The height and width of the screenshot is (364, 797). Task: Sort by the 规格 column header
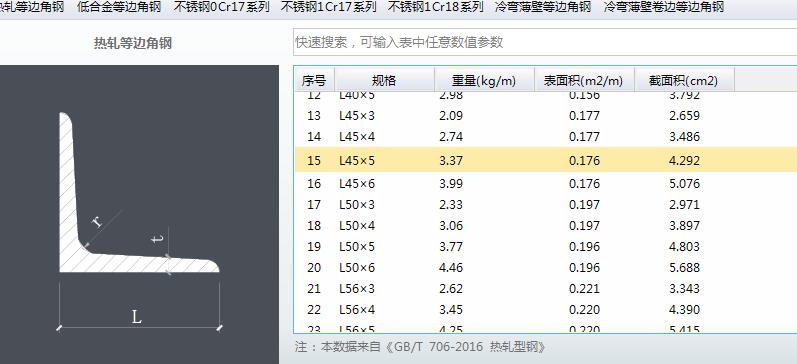click(384, 80)
